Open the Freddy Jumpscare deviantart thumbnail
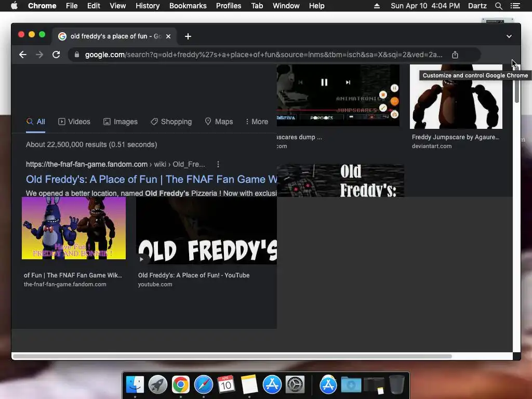The height and width of the screenshot is (399, 532). (456, 97)
